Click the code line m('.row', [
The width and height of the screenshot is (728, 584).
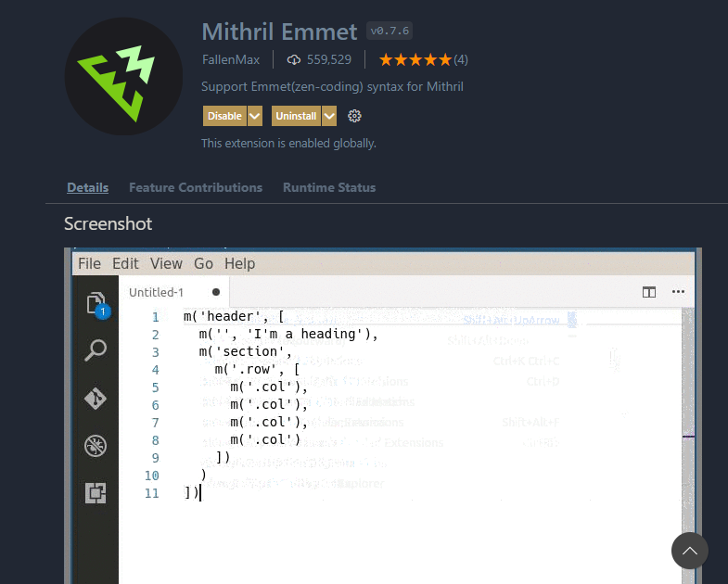[257, 370]
